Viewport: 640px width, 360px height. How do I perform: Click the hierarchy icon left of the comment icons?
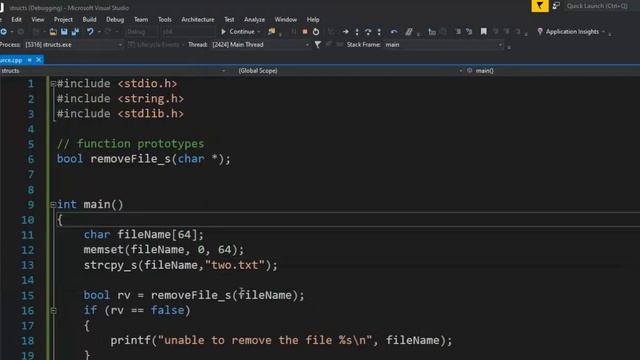(x=432, y=31)
